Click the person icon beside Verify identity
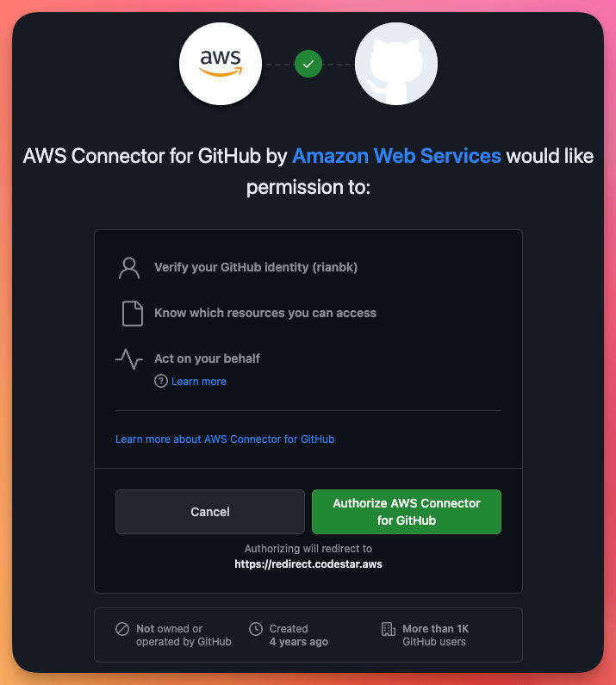 (x=129, y=268)
